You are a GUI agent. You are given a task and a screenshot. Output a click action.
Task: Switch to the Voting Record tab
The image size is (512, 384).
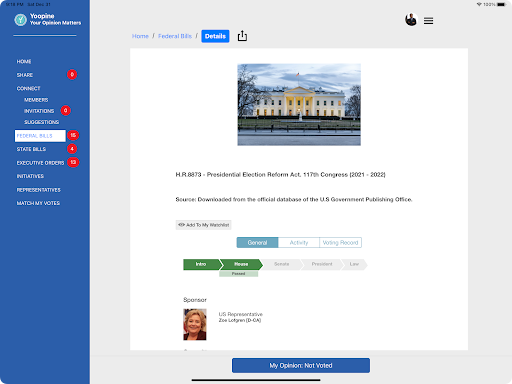340,242
